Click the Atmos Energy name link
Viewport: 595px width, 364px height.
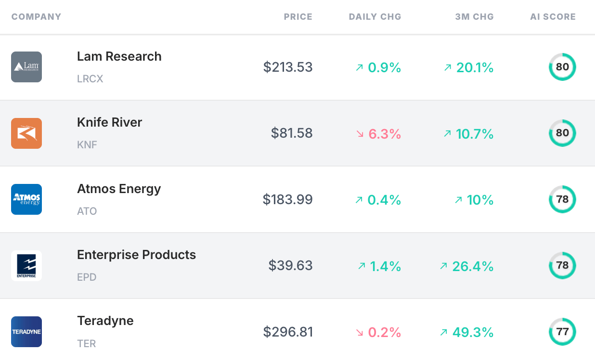[x=119, y=189]
